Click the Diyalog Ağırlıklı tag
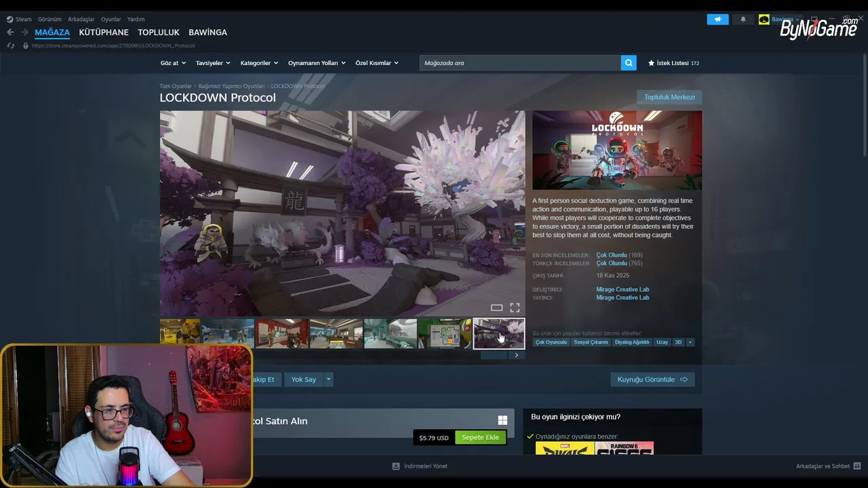 point(632,342)
